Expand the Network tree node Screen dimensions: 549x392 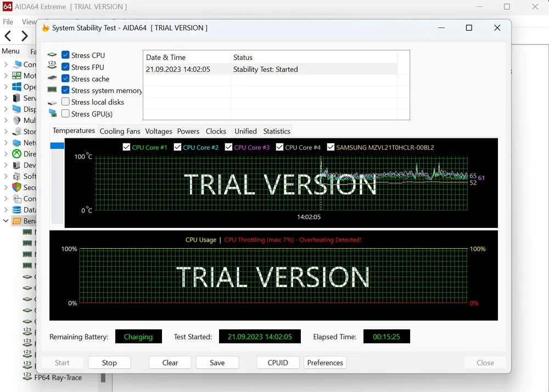coord(6,143)
